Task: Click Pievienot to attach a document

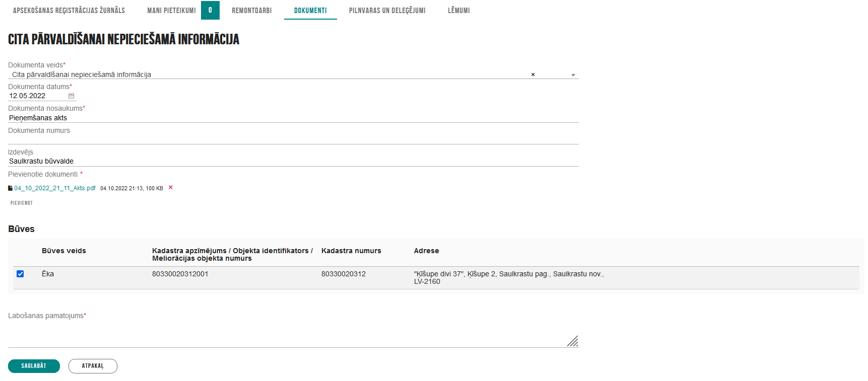Action: [22, 203]
